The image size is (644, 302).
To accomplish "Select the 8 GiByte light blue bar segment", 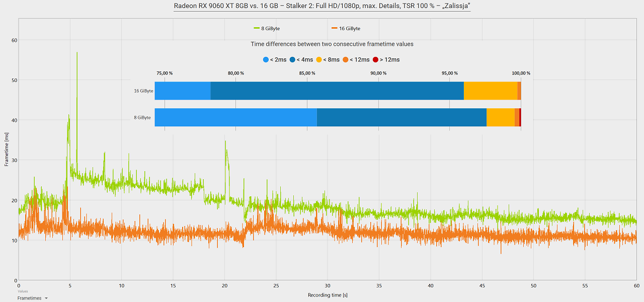I will point(235,117).
